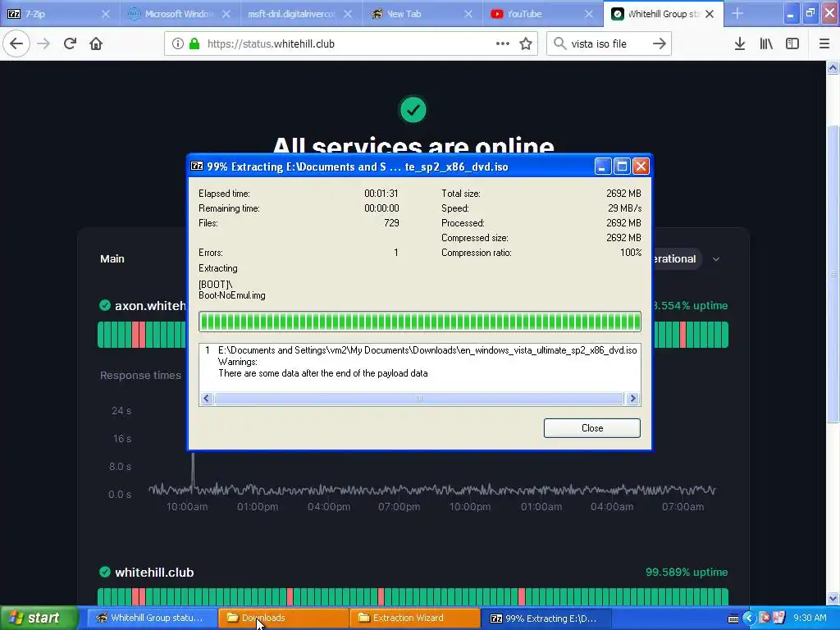Bookmark this page with the star
The height and width of the screenshot is (630, 840).
(526, 44)
